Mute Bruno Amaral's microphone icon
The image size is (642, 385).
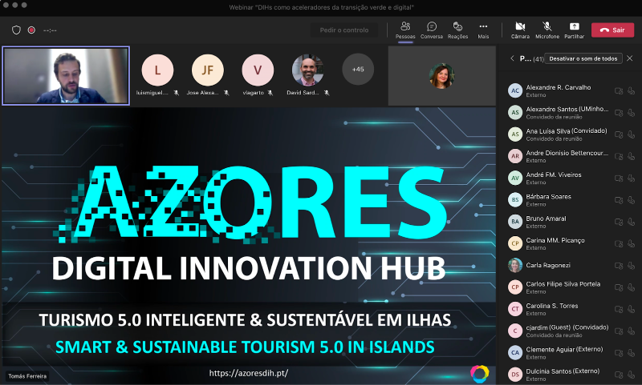pyautogui.click(x=631, y=222)
